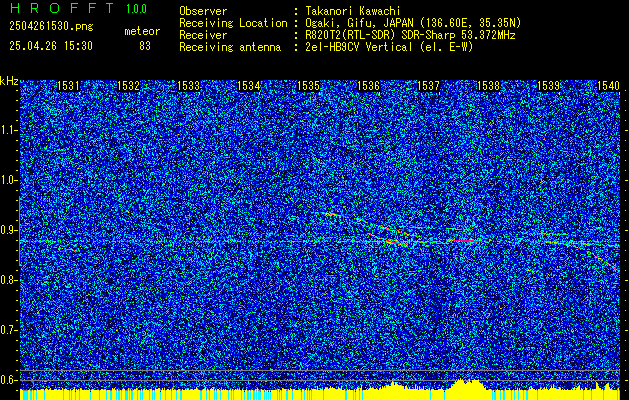Screen dimensions: 629x400
Task: Click the date stamp 25.04.26 15:30
Action: (x=51, y=46)
